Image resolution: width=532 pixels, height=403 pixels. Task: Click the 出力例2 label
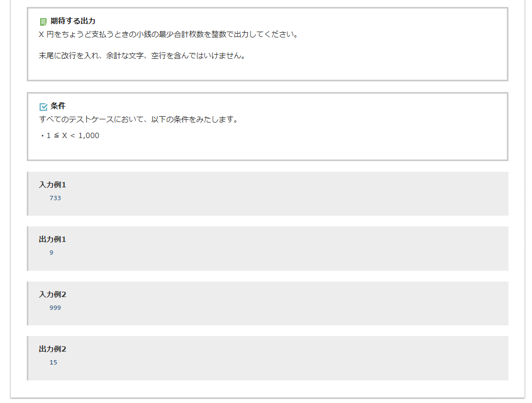pos(52,349)
